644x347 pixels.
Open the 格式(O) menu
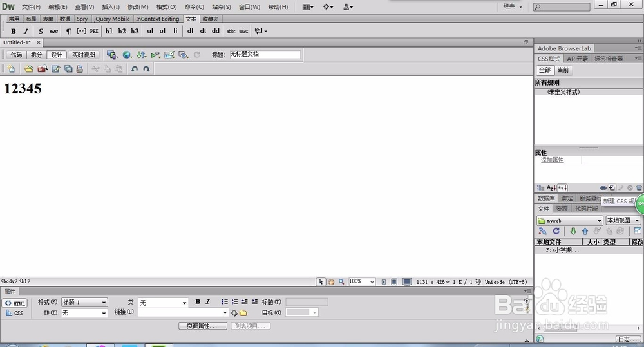pyautogui.click(x=166, y=7)
